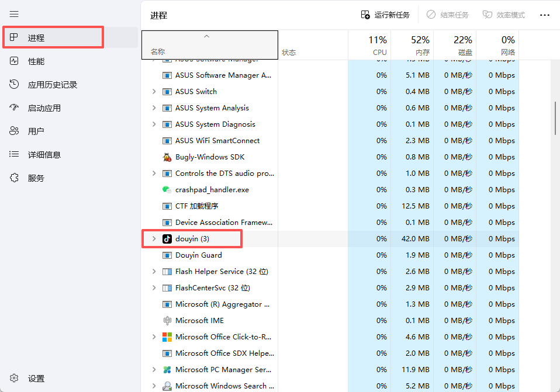Click the crashpad_handler.exe green icon
The width and height of the screenshot is (560, 392).
(x=167, y=190)
